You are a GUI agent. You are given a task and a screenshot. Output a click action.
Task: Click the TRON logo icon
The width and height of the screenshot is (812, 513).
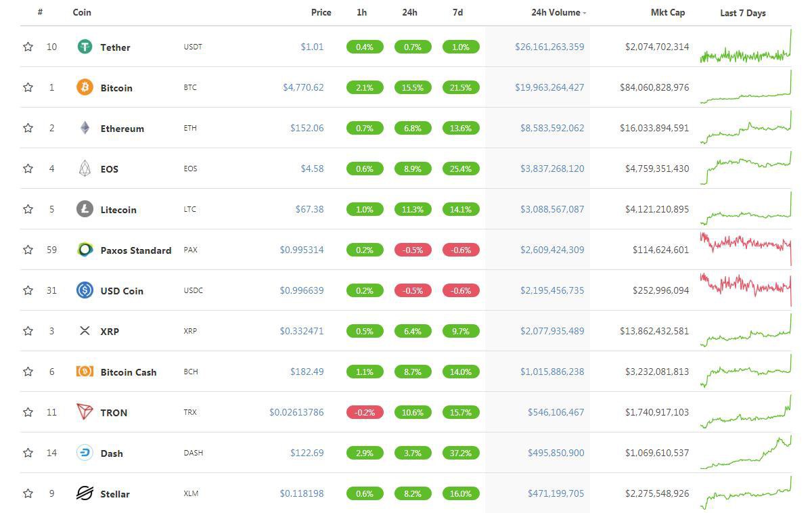[x=85, y=412]
